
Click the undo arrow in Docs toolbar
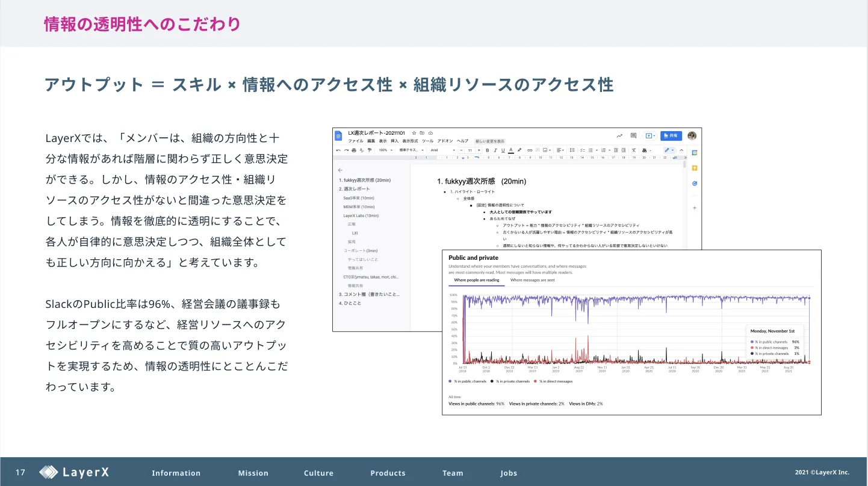point(338,150)
